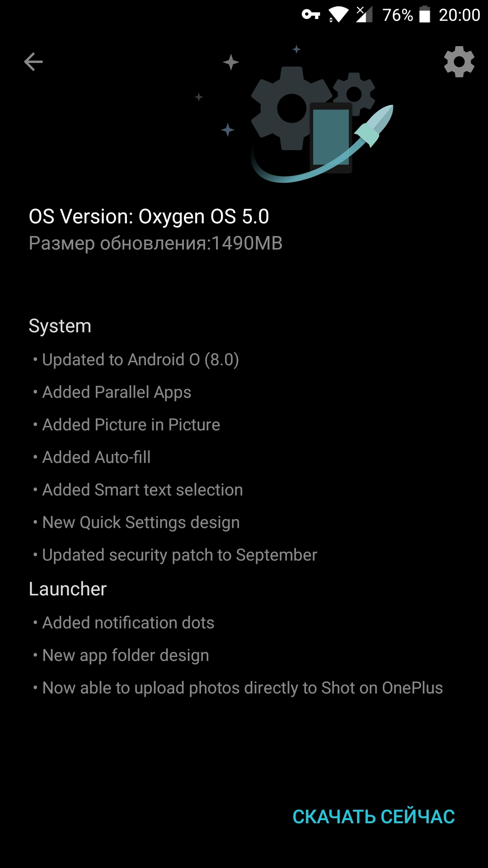Tap the rocket update illustration
Screen dimensions: 488x868
[374, 126]
